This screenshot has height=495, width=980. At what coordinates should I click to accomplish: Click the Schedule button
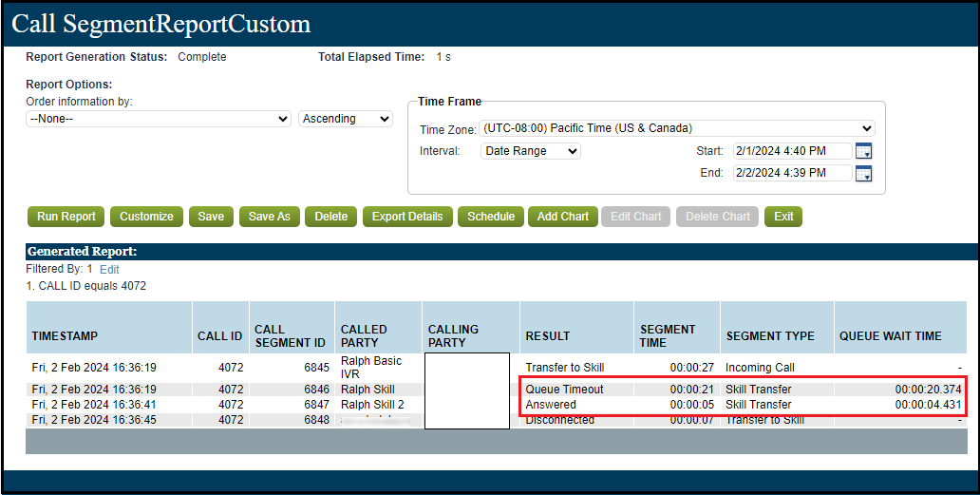491,217
